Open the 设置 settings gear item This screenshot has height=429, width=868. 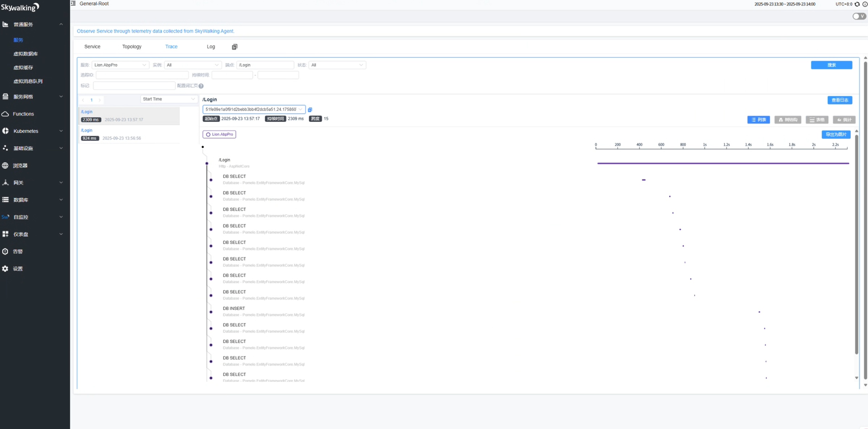(x=18, y=269)
